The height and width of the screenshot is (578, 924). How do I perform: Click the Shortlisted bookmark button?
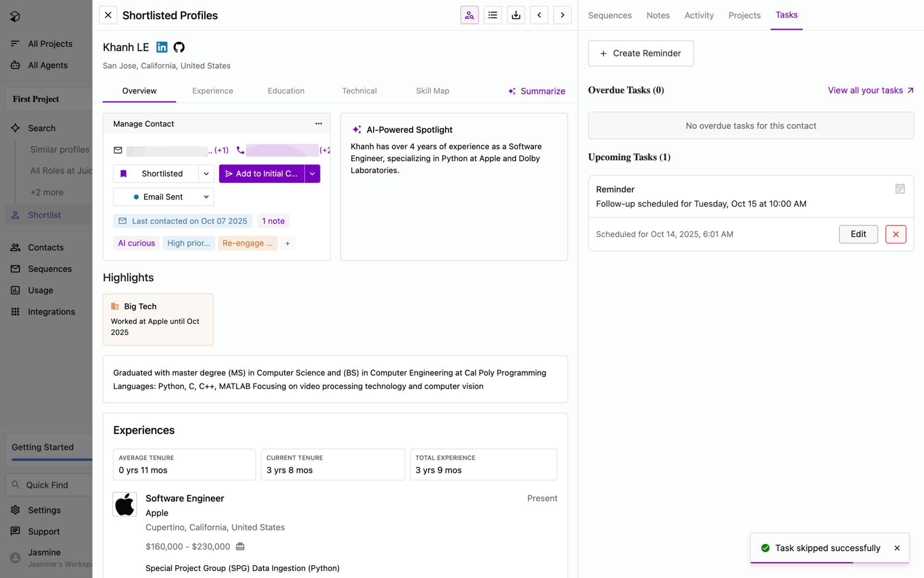pyautogui.click(x=156, y=174)
